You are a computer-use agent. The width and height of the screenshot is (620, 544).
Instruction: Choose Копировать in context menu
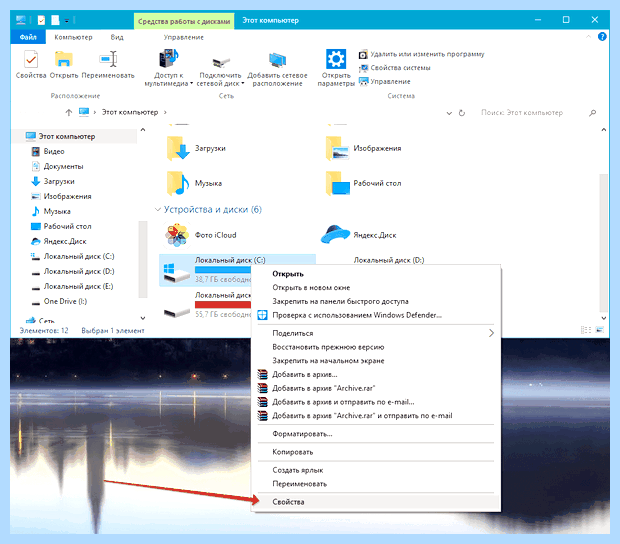293,452
